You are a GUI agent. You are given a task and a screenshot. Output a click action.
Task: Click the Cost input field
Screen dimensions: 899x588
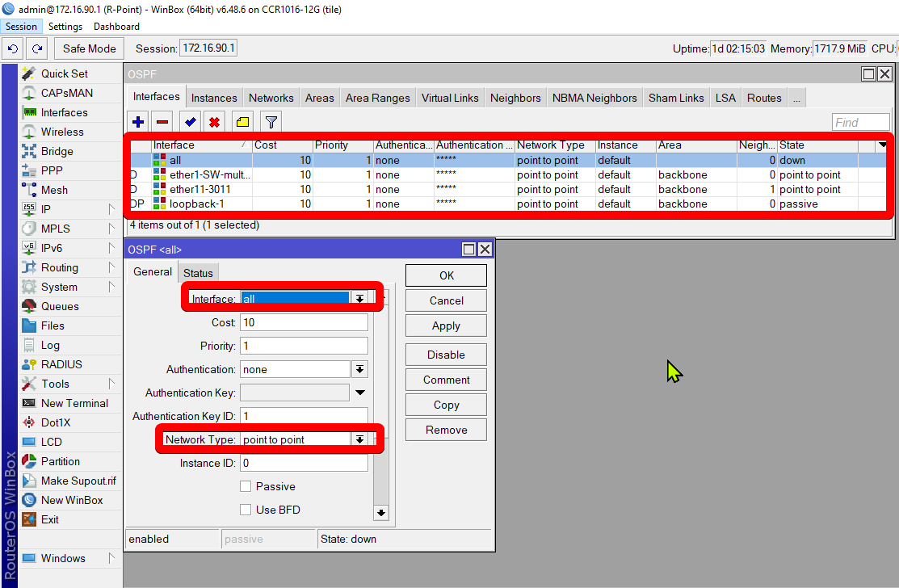304,322
